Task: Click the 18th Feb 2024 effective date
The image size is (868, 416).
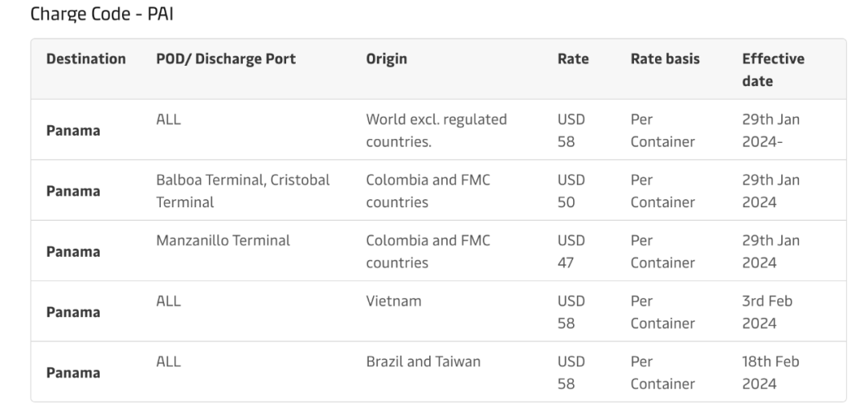Action: click(770, 373)
